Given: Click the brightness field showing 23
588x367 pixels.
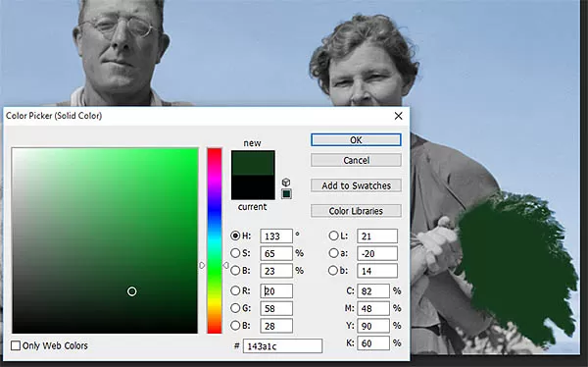Looking at the screenshot, I should coord(276,271).
